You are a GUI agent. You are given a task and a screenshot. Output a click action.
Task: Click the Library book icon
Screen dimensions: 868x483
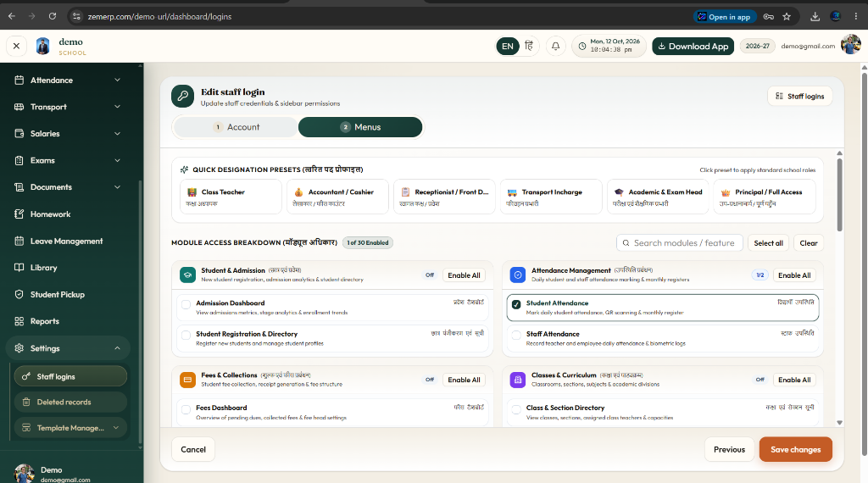point(19,267)
